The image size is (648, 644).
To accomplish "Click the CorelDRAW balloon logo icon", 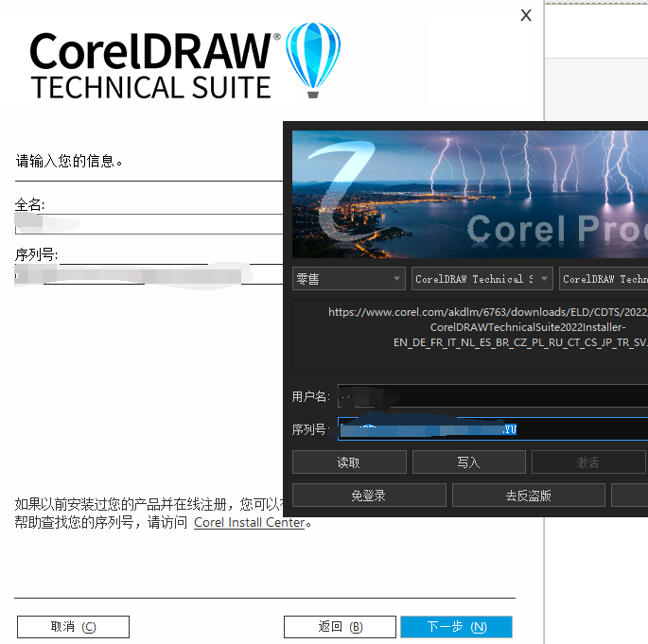I will tap(312, 59).
